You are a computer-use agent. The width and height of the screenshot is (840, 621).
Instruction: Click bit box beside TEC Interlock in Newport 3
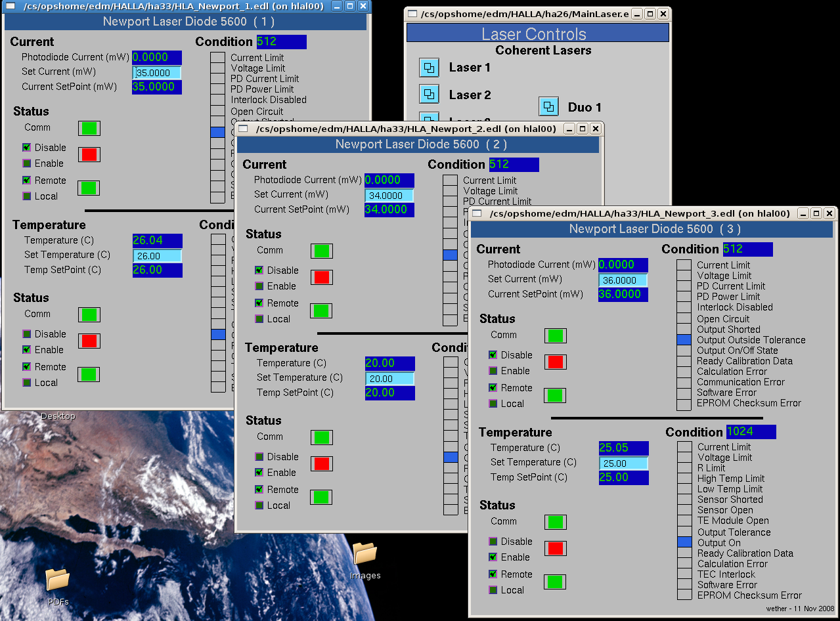pyautogui.click(x=684, y=574)
